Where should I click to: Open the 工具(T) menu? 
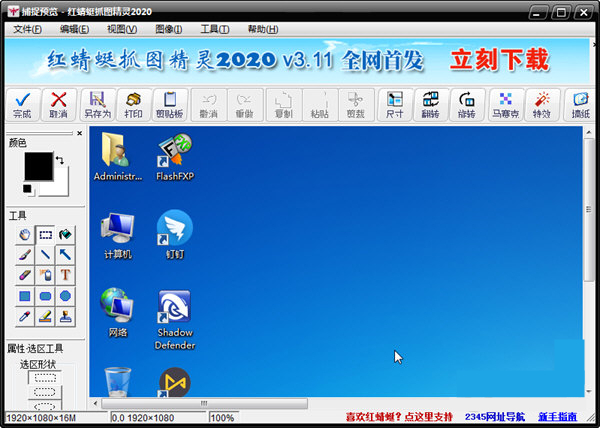(214, 29)
